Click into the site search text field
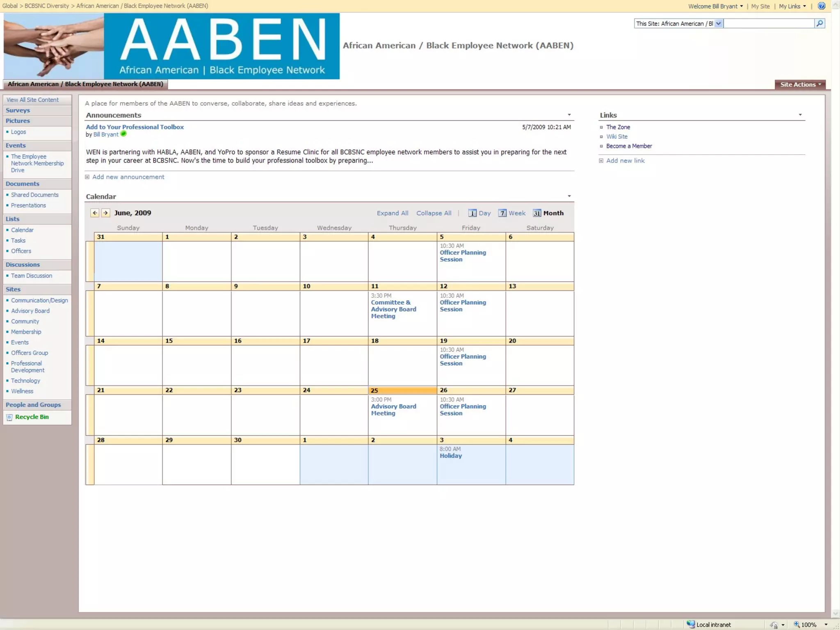This screenshot has height=630, width=840. [x=768, y=24]
